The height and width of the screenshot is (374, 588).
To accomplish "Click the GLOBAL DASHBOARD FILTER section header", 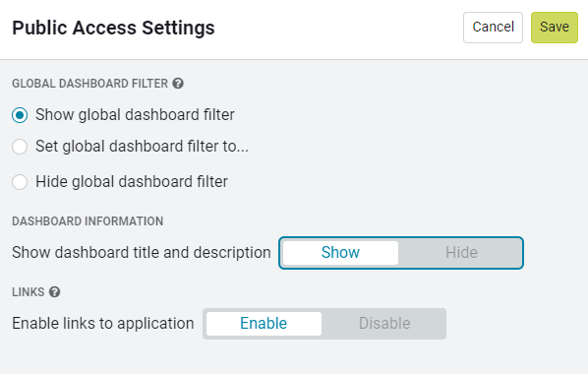I will click(90, 84).
